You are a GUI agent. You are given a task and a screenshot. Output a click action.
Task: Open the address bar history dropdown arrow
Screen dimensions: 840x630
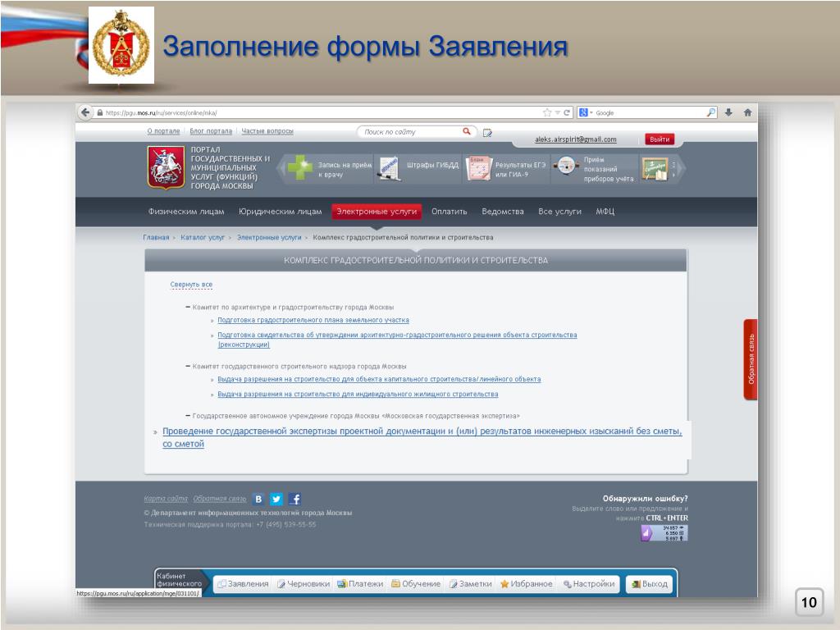point(557,112)
